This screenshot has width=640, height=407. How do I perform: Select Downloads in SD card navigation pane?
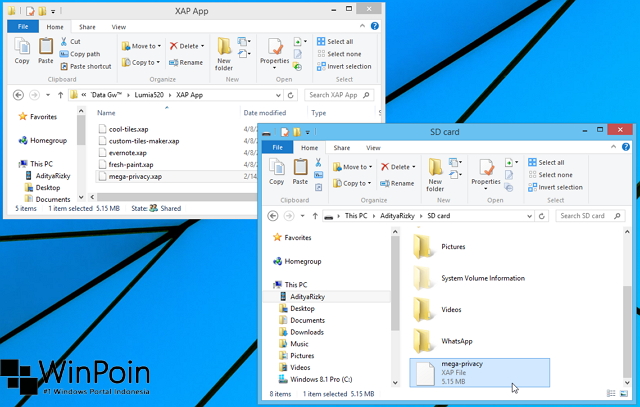[x=307, y=332]
